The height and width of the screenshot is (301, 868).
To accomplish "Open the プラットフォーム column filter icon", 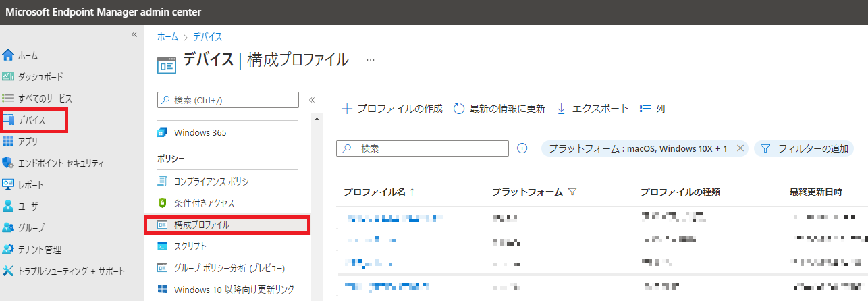I will coord(572,192).
